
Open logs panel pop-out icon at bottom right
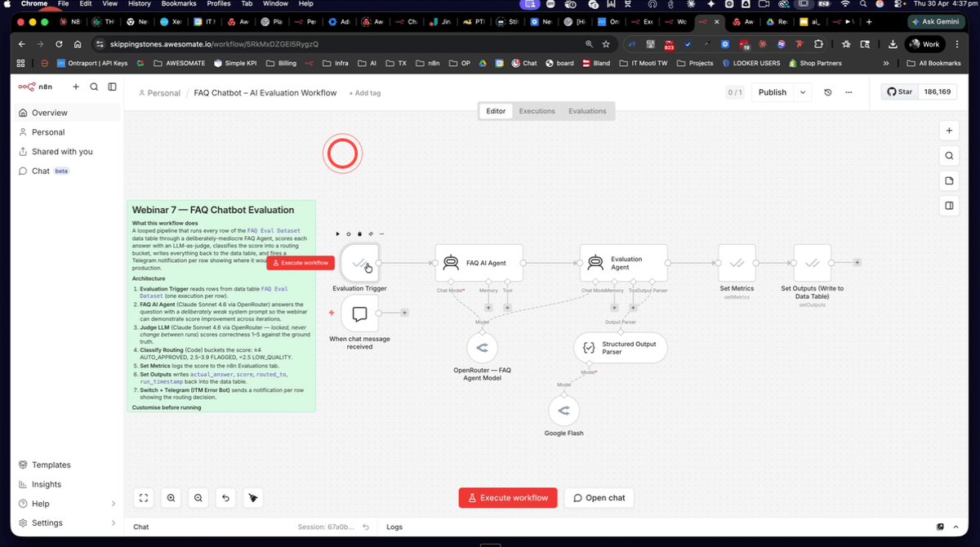point(940,527)
